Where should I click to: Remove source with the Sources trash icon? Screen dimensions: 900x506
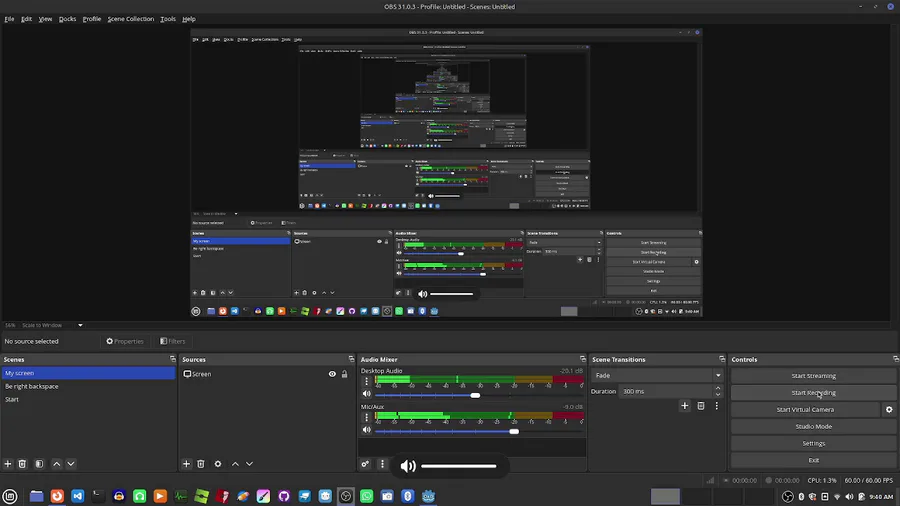point(201,464)
